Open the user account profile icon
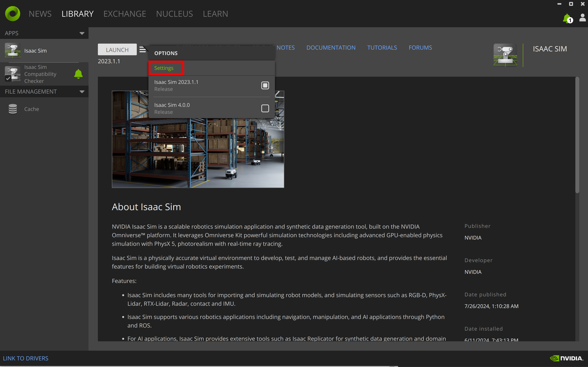This screenshot has width=588, height=367. point(582,18)
